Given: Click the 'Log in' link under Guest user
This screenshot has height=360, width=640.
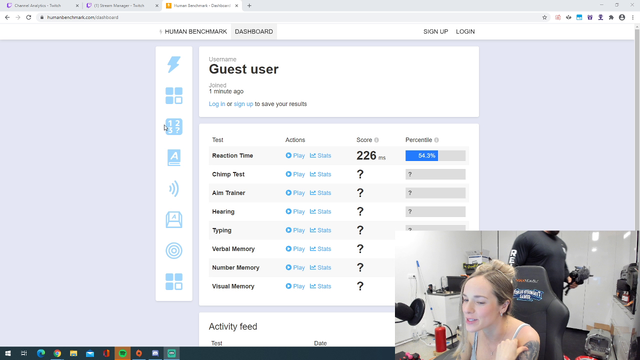Looking at the screenshot, I should tap(217, 104).
